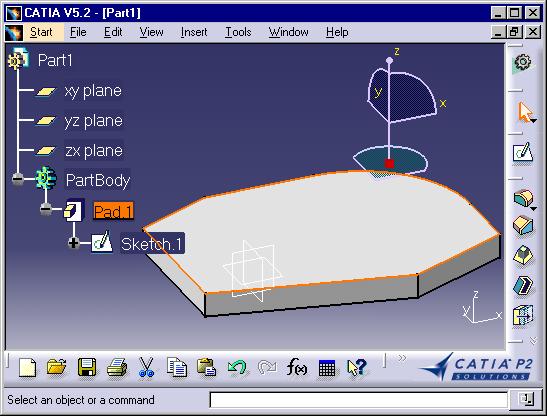Click the Print icon
Screen dimensions: 547x416
[x=117, y=367]
